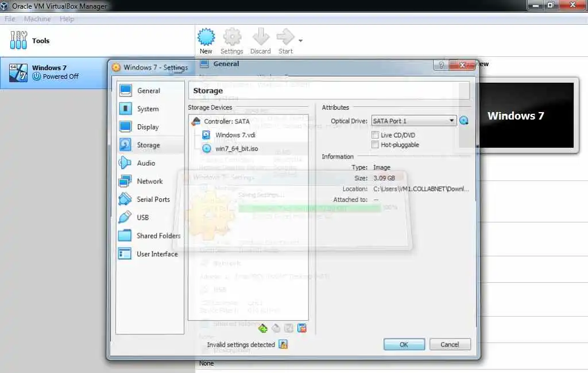This screenshot has height=373, width=588.
Task: Click the Discard toolbar icon
Action: (261, 37)
